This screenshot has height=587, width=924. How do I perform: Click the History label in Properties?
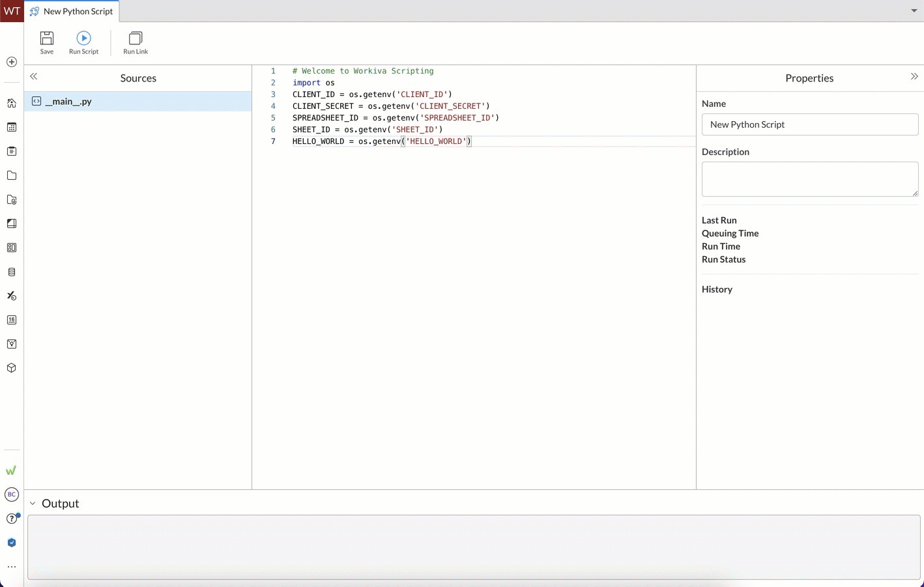click(717, 289)
